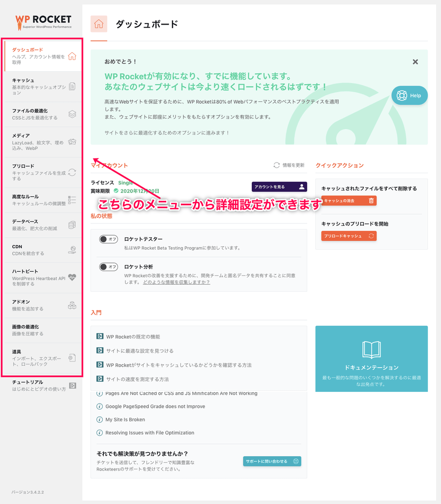
Task: Open the キャッシュ settings menu
Action: click(43, 87)
